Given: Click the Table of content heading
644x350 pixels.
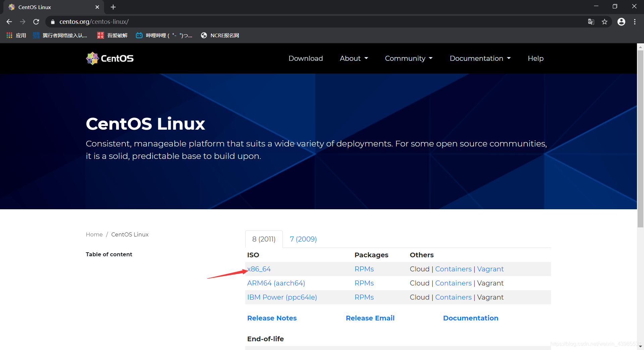Looking at the screenshot, I should (x=109, y=254).
